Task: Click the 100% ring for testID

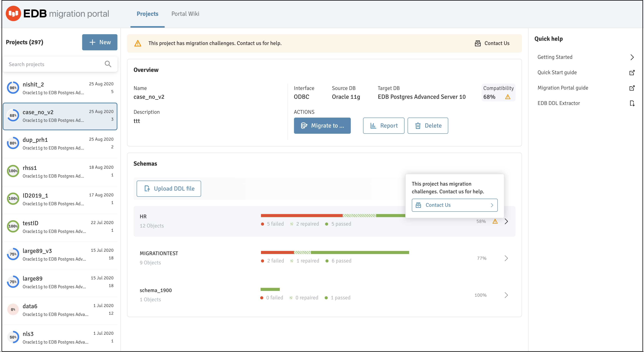Action: [x=13, y=226]
